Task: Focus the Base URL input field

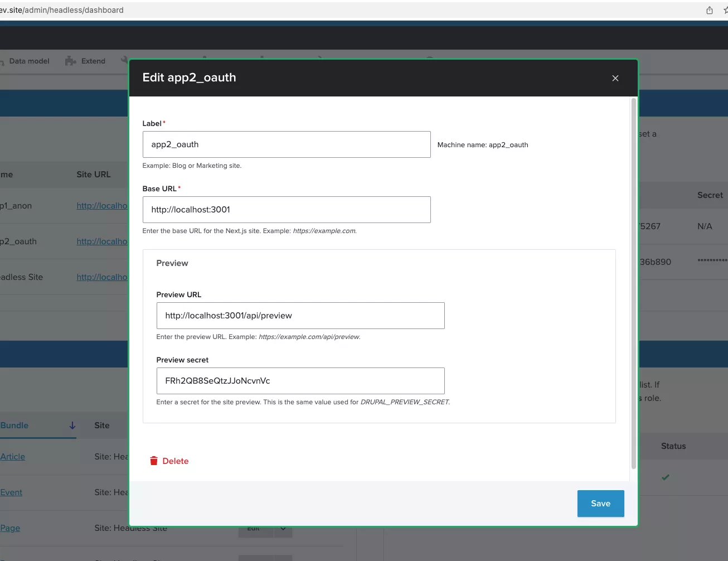Action: point(287,210)
